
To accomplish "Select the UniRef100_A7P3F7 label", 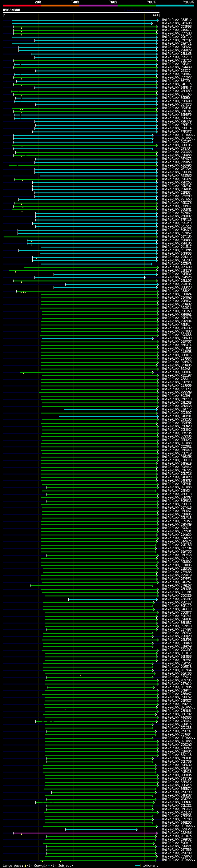I will (x=177, y=131).
